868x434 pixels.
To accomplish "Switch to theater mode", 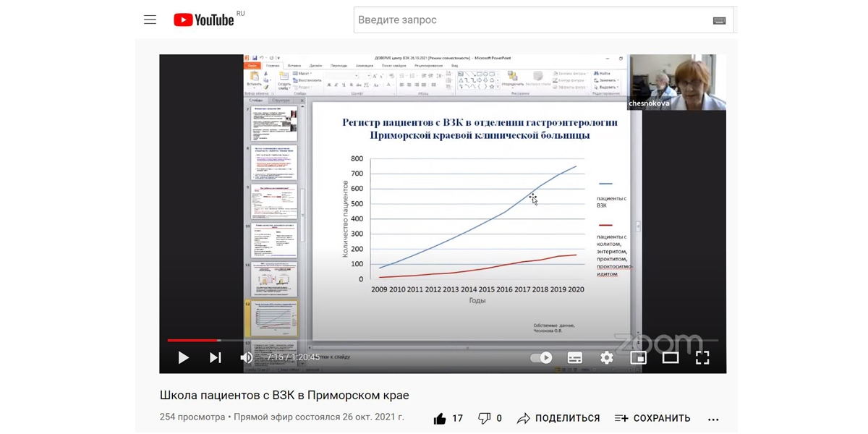I will point(671,357).
